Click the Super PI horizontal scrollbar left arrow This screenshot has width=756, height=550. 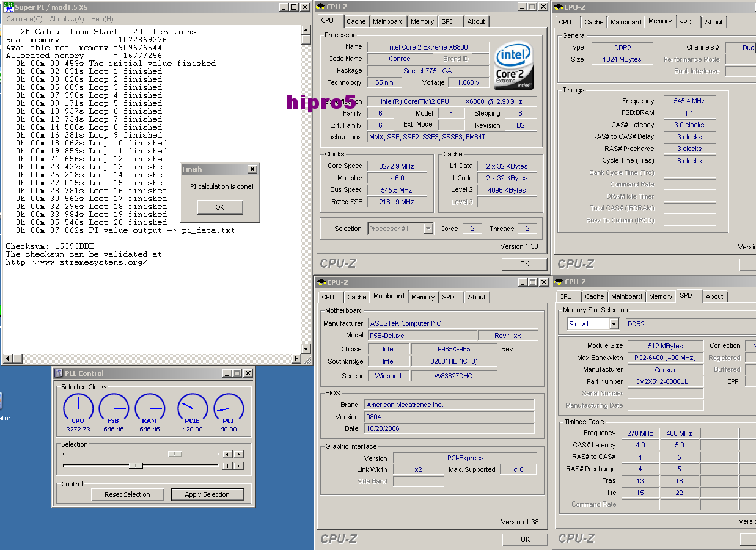(x=8, y=359)
